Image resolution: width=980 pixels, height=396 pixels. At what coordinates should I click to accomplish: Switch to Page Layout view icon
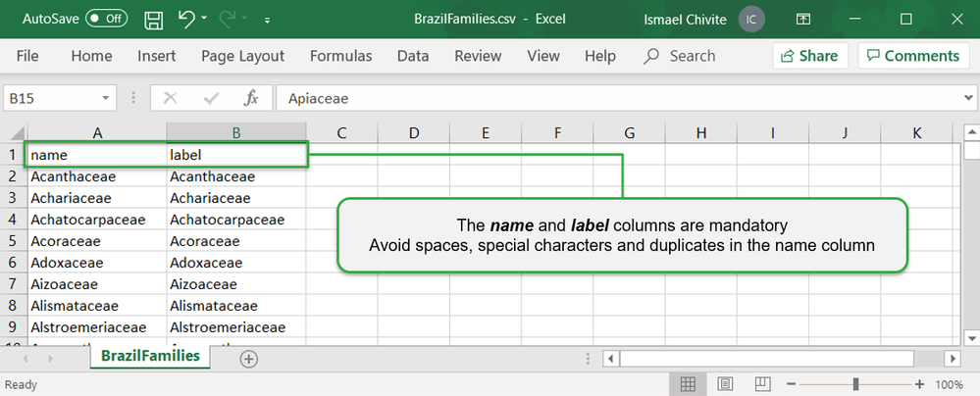pyautogui.click(x=724, y=384)
